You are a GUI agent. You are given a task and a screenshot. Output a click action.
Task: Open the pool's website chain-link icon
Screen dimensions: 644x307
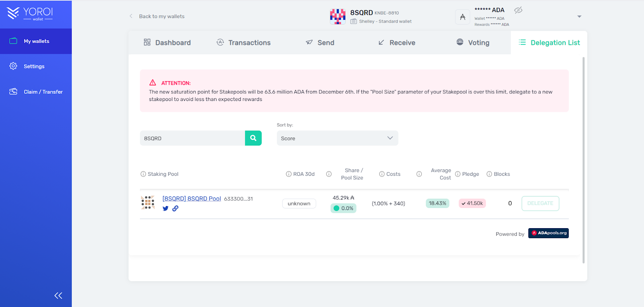175,208
